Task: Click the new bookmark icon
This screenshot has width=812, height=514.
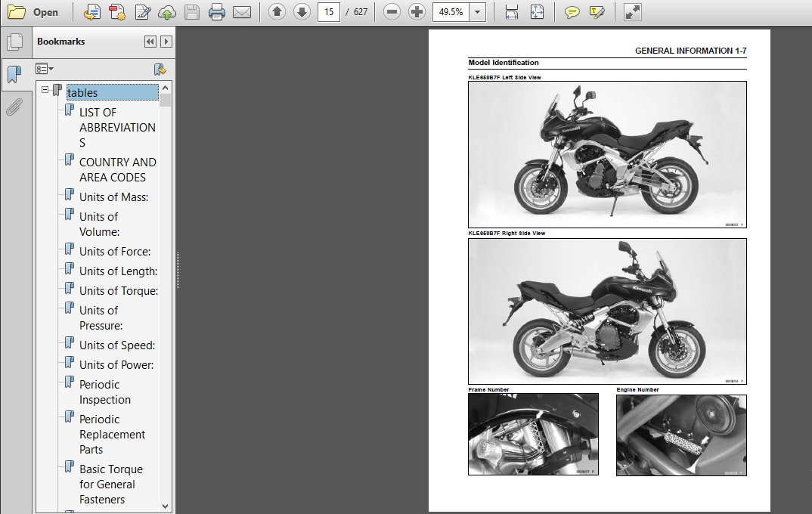Action: (160, 70)
